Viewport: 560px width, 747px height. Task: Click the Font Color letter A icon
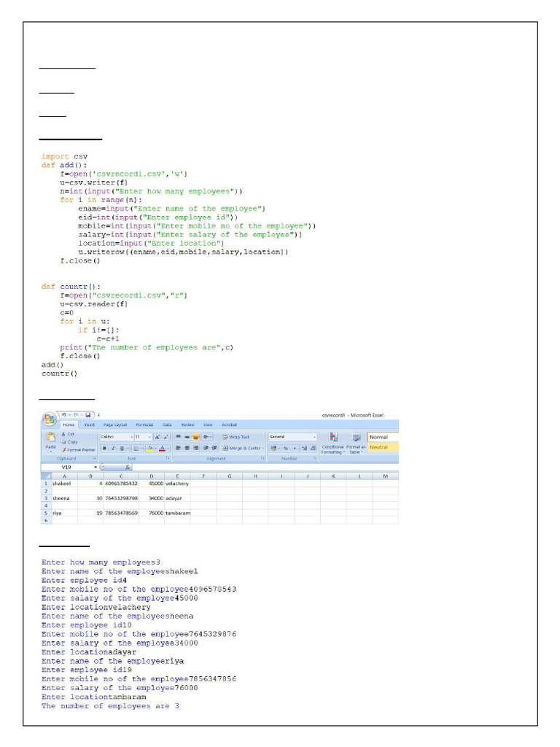pyautogui.click(x=163, y=448)
